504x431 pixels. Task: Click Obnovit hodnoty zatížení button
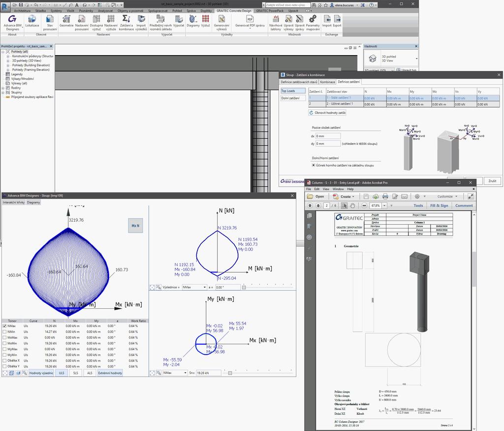pos(327,113)
